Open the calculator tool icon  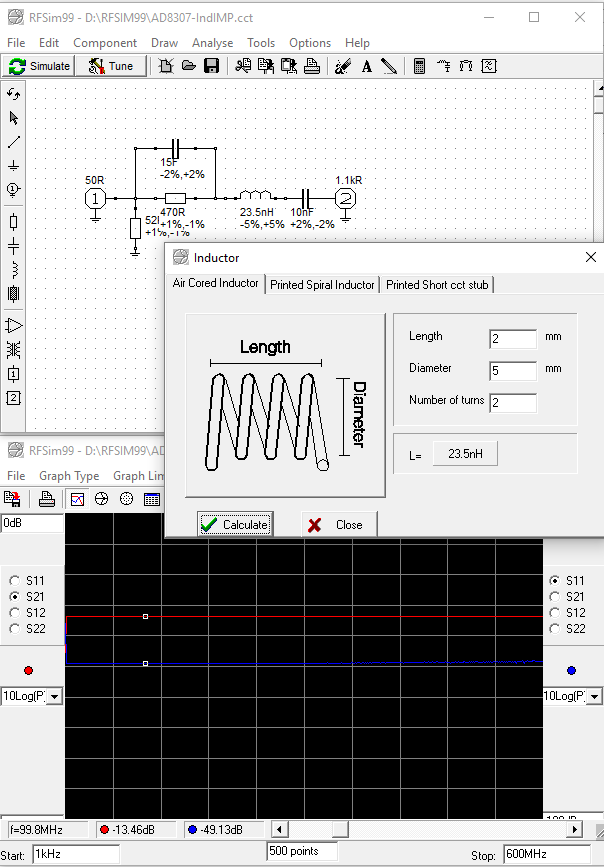419,66
